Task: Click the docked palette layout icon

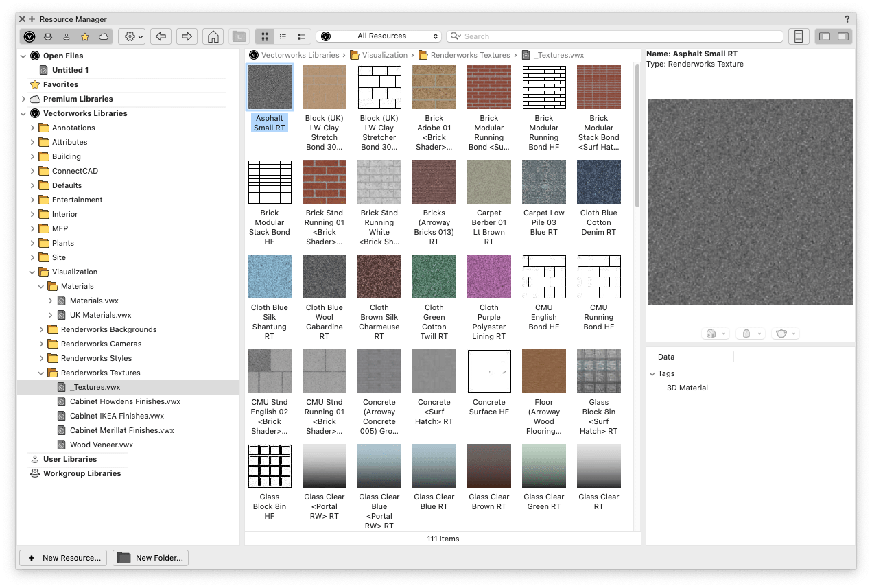Action: [799, 36]
